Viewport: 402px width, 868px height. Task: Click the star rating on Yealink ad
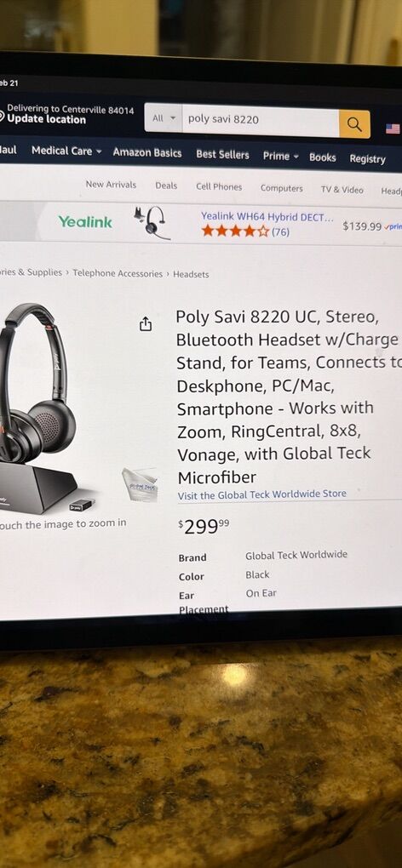point(235,231)
